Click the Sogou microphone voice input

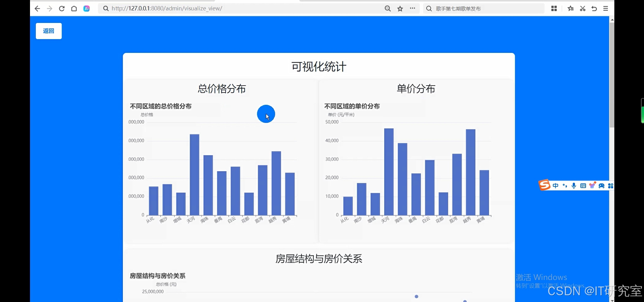[x=574, y=186]
